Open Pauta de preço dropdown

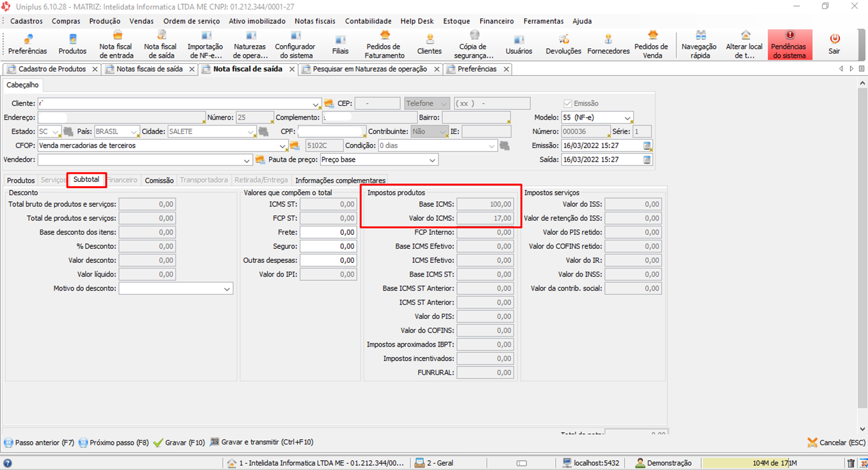pyautogui.click(x=433, y=160)
